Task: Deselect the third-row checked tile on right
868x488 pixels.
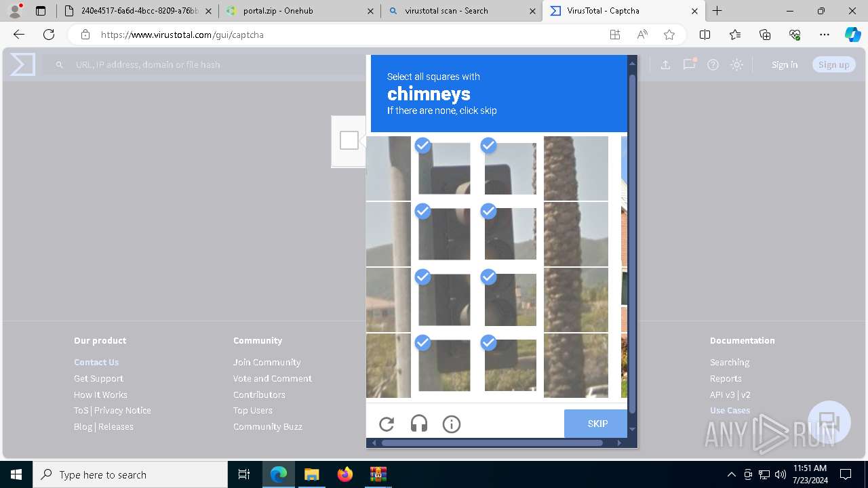Action: (510, 300)
